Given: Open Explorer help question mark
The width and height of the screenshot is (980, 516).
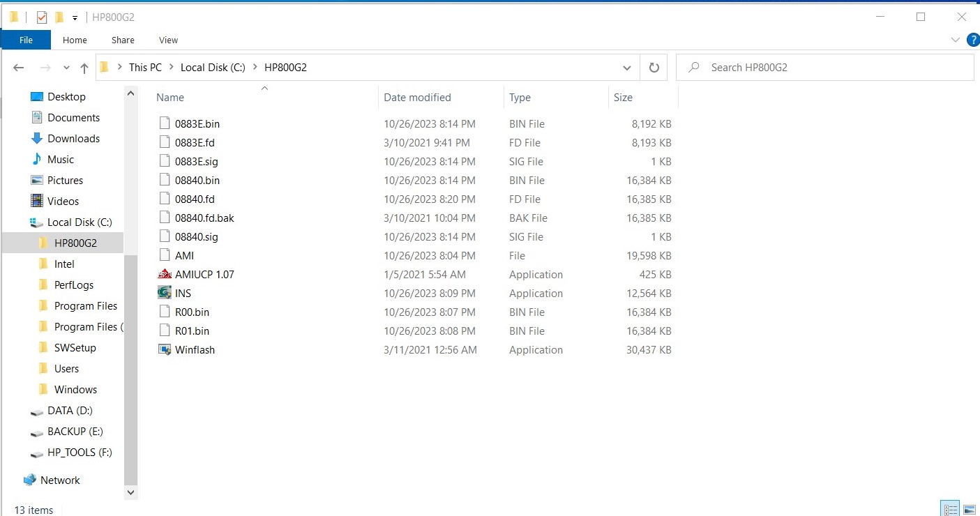Looking at the screenshot, I should [x=972, y=40].
